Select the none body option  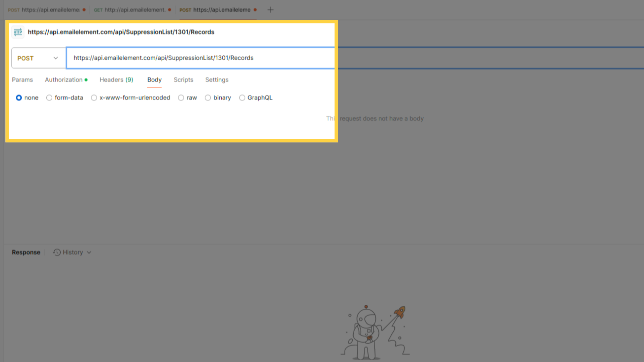click(x=27, y=98)
